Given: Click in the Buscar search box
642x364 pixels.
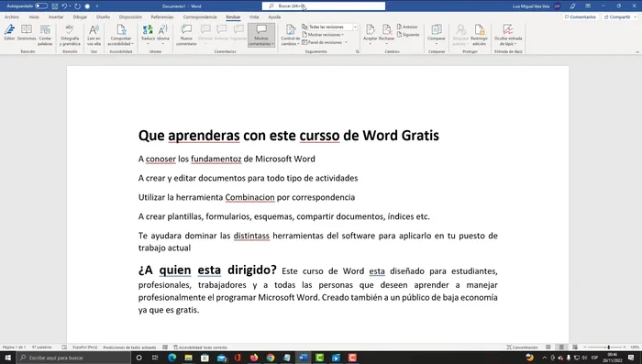Looking at the screenshot, I should coord(324,6).
